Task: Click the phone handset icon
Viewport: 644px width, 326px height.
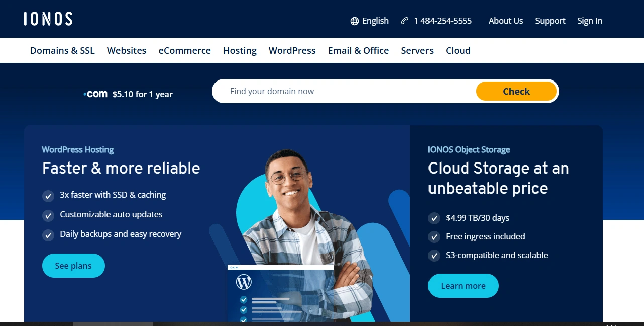Action: coord(405,21)
